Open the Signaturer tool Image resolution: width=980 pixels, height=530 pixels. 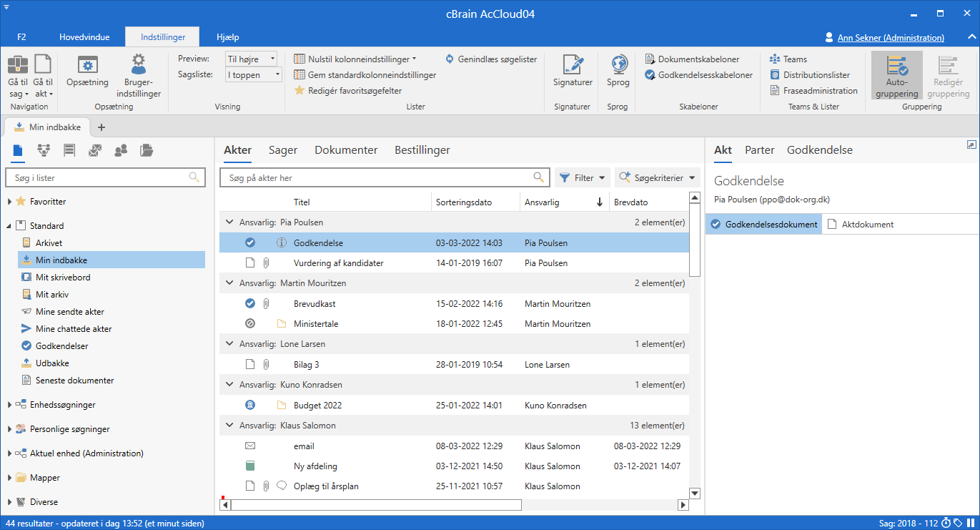tap(573, 72)
